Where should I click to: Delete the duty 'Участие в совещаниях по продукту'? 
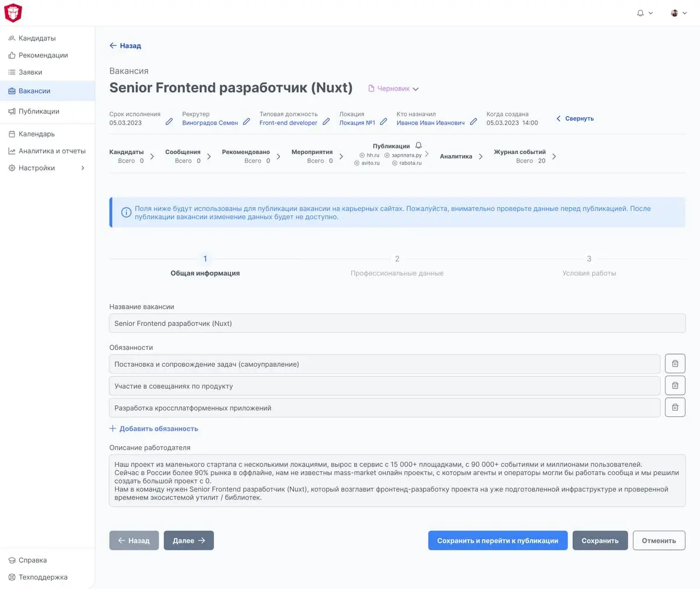pos(675,385)
